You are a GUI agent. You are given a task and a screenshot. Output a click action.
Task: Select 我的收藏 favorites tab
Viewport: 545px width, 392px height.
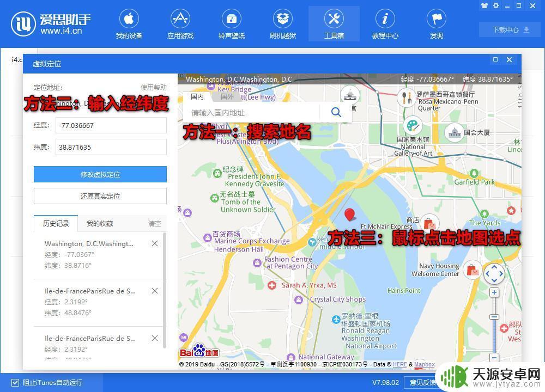pyautogui.click(x=100, y=224)
